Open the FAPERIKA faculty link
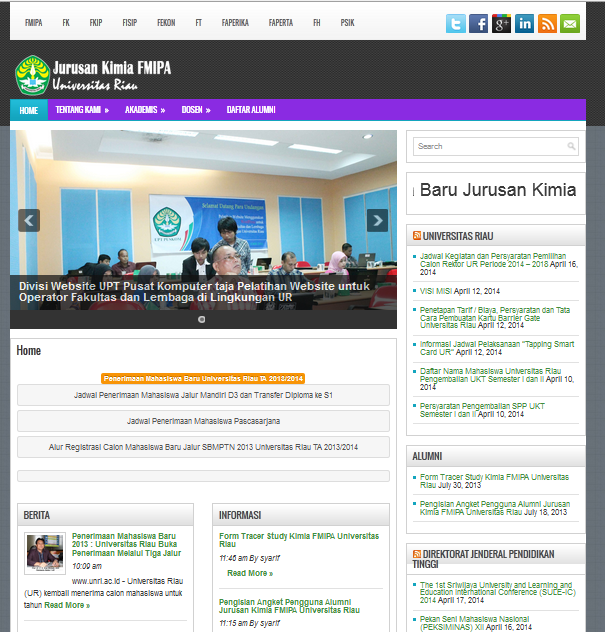This screenshot has height=632, width=605. point(235,23)
